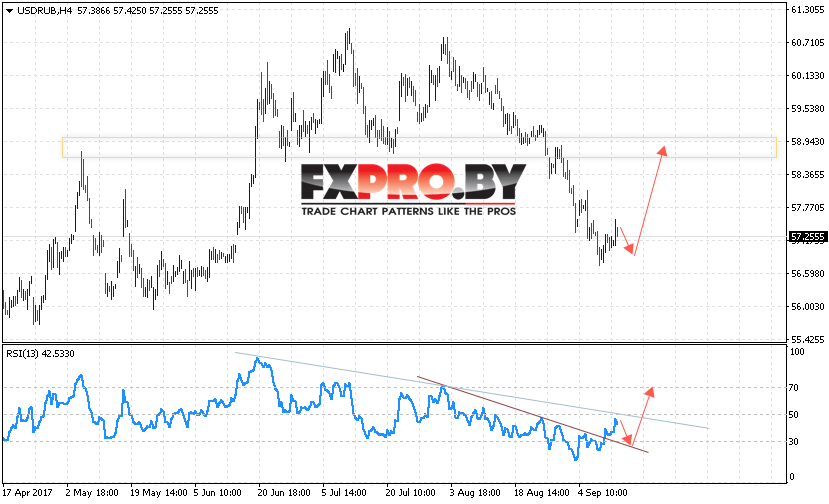829x504 pixels.
Task: Select time axis label 19 May 14:00
Action: 158,493
